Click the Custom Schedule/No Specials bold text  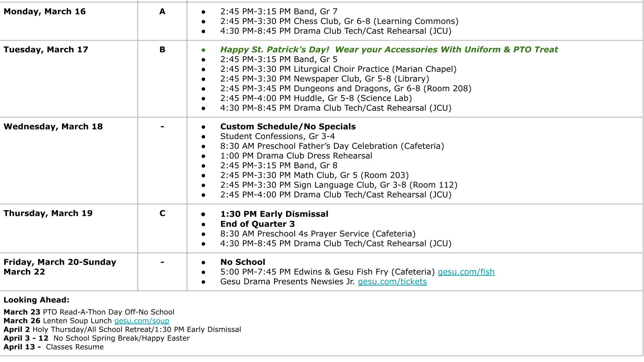(x=288, y=127)
